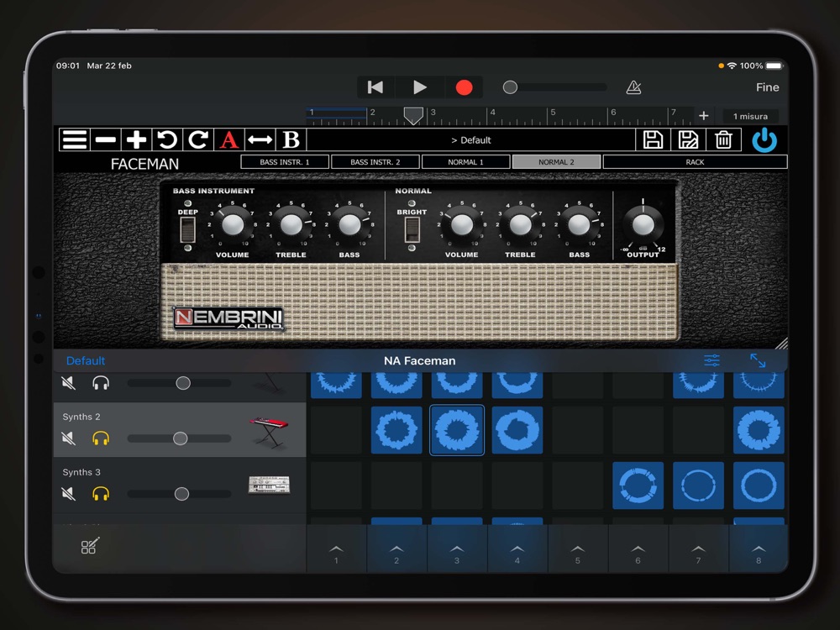Click the minus icon in the Faceman toolbar

[106, 139]
